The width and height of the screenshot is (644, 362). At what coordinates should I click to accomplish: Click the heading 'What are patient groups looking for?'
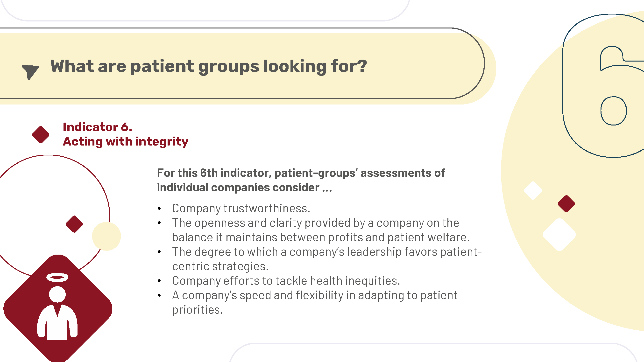click(208, 66)
